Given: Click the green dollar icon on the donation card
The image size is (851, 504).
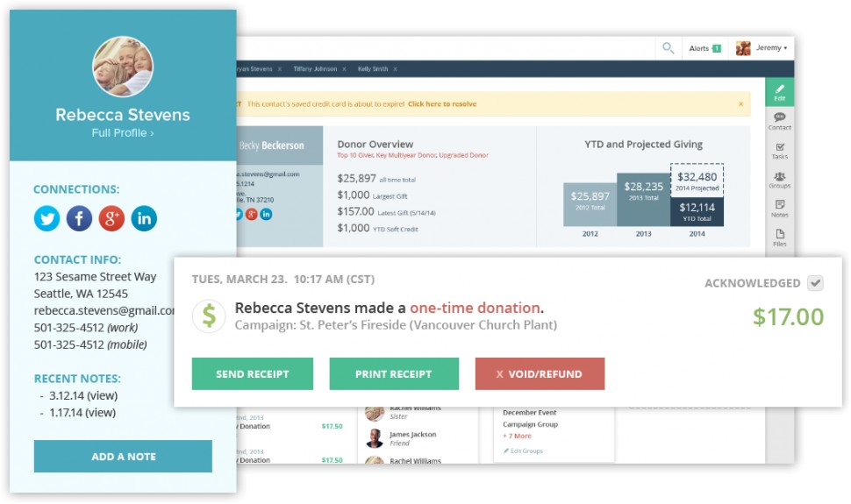Looking at the screenshot, I should click(209, 316).
